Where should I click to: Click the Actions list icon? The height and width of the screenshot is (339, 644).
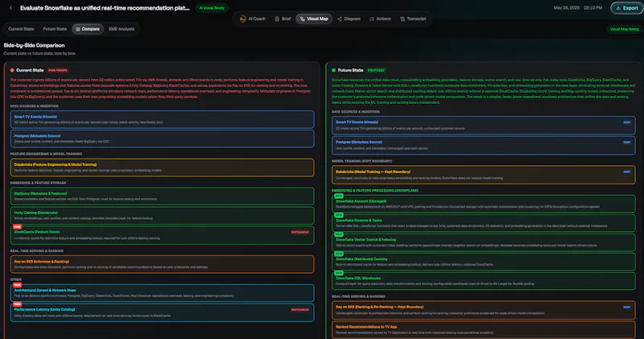coord(372,19)
